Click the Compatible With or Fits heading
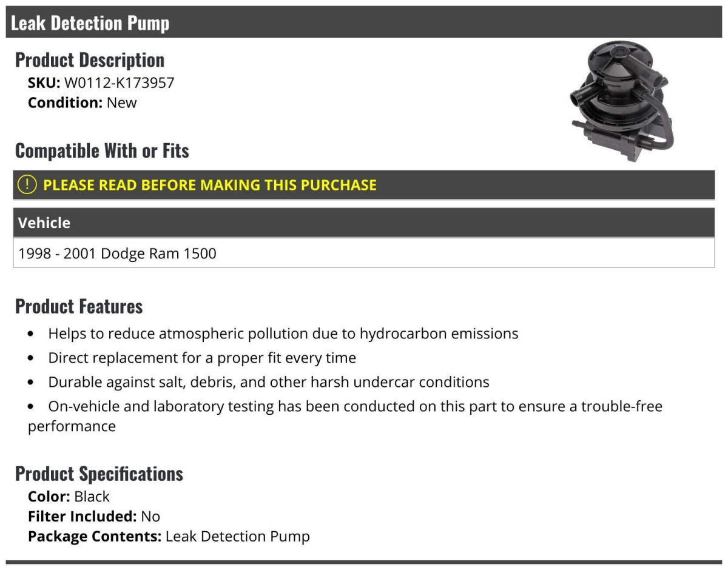The image size is (728, 570). [102, 150]
